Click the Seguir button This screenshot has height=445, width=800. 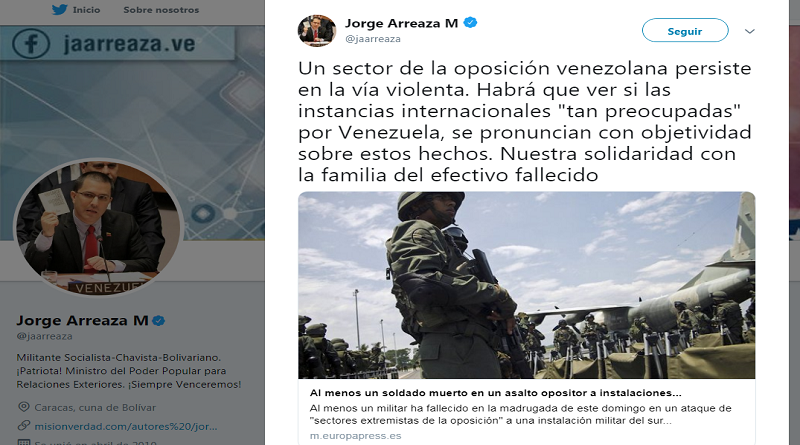coord(685,31)
